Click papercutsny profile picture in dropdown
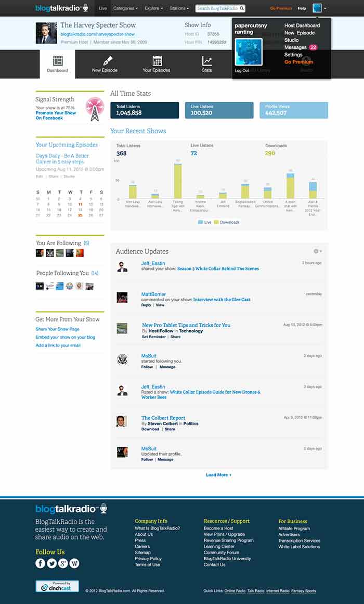 [249, 52]
